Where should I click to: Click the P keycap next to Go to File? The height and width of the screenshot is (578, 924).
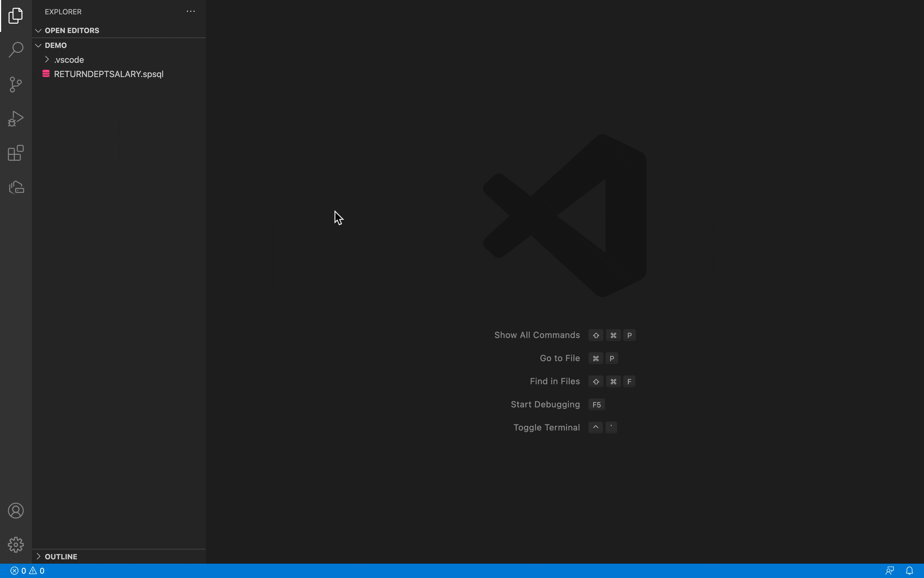pos(612,358)
